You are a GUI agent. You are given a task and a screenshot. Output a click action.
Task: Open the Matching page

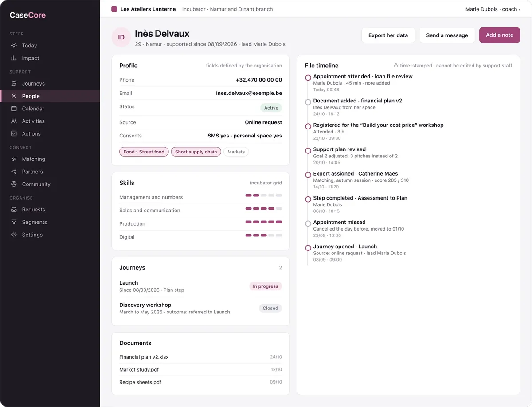(x=50, y=159)
